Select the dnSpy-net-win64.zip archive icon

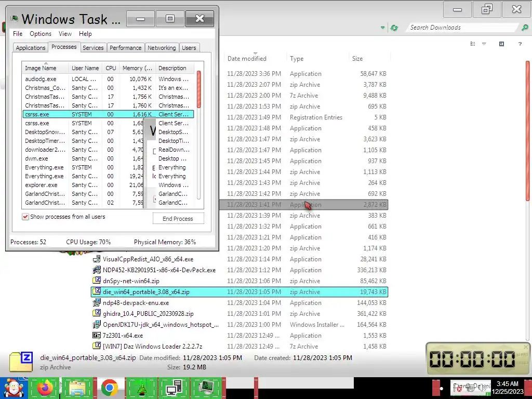[x=97, y=281]
